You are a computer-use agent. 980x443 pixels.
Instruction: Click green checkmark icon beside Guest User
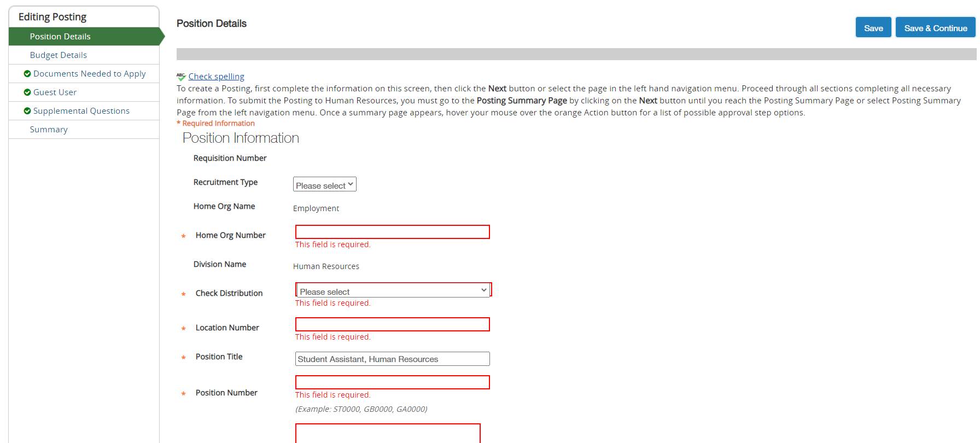click(x=27, y=92)
